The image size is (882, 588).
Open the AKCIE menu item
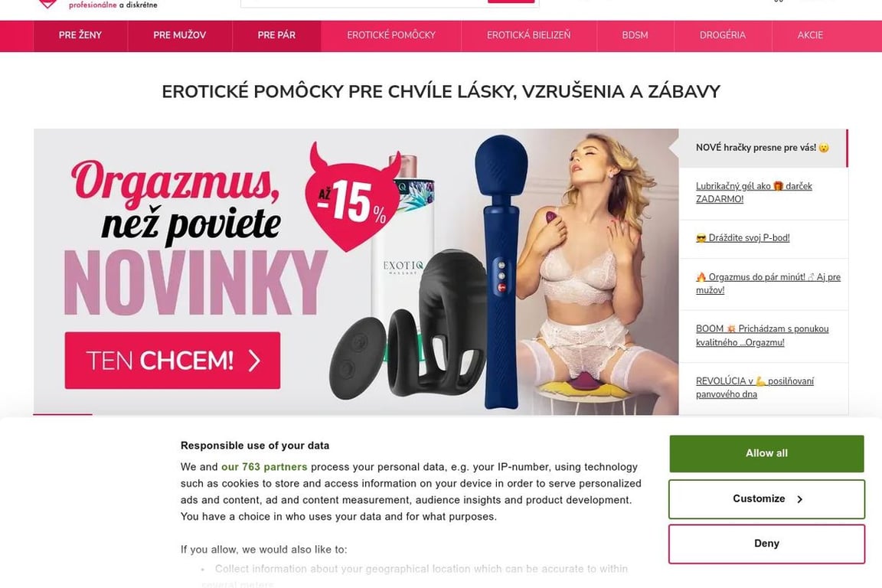pyautogui.click(x=810, y=35)
